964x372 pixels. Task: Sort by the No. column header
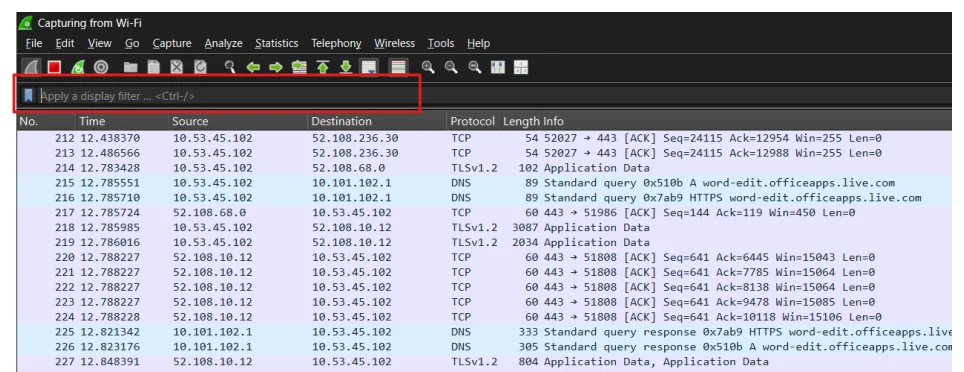click(45, 121)
